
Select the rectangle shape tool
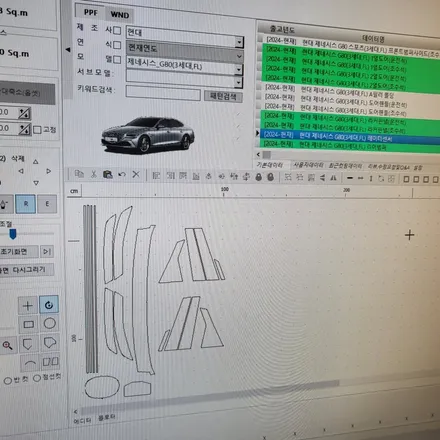[x=28, y=324]
